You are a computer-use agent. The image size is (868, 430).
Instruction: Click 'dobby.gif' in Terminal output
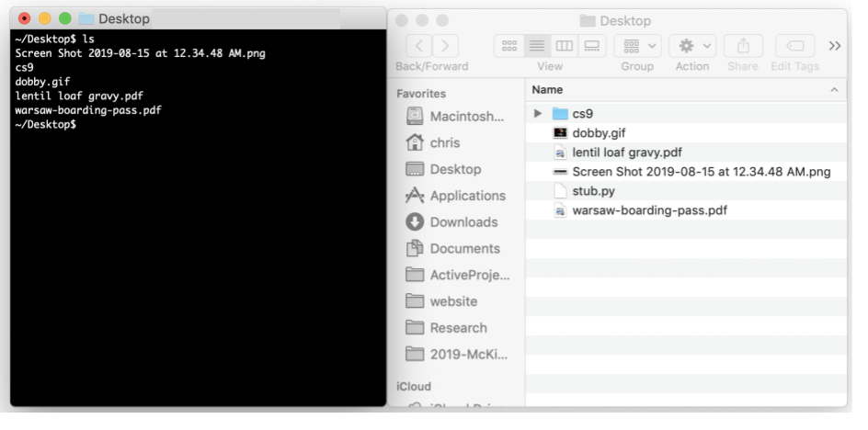[42, 82]
